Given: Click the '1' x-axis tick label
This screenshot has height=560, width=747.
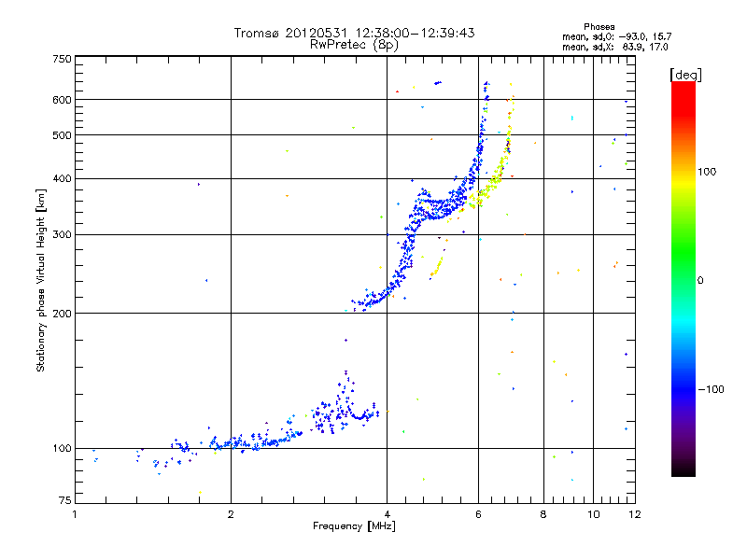Looking at the screenshot, I should pyautogui.click(x=75, y=514).
